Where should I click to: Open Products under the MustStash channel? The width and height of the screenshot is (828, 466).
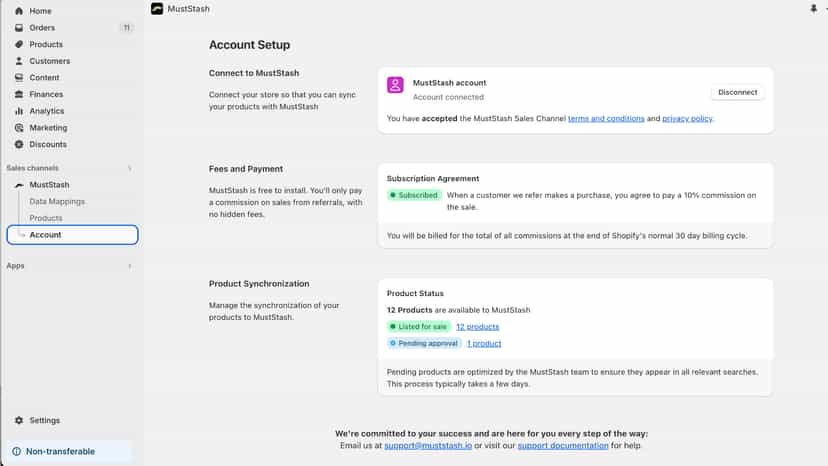tap(46, 218)
